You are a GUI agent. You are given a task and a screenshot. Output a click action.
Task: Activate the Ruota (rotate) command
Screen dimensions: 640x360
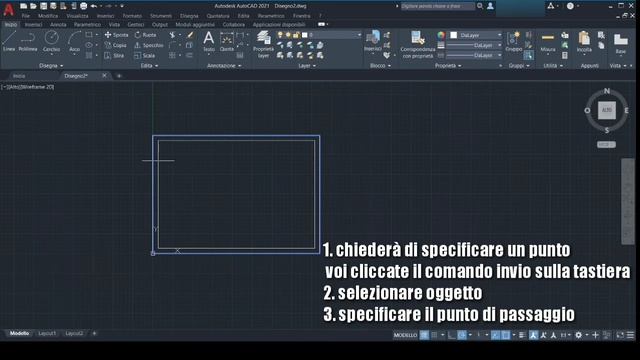(145, 35)
